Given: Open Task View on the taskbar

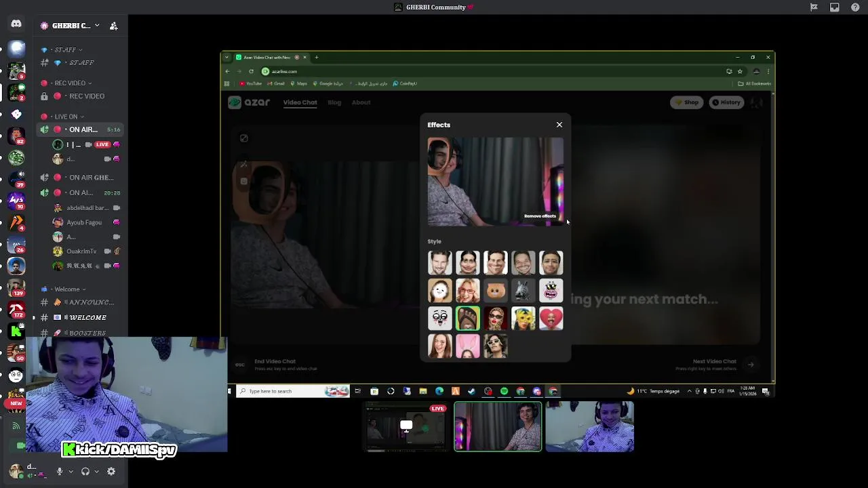Looking at the screenshot, I should tap(357, 391).
